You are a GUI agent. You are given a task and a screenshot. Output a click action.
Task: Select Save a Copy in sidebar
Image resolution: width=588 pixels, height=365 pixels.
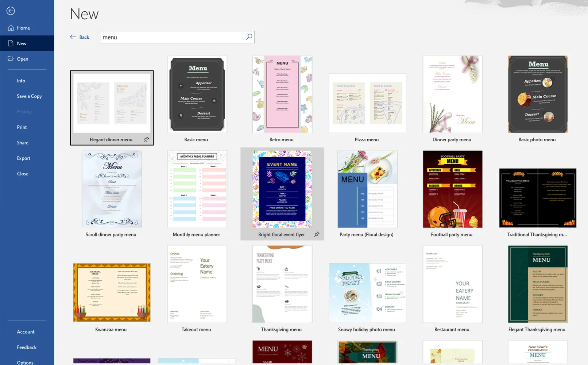point(29,96)
